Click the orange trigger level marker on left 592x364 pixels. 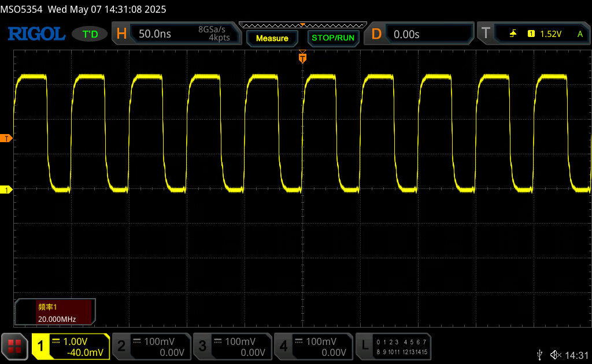click(x=6, y=138)
